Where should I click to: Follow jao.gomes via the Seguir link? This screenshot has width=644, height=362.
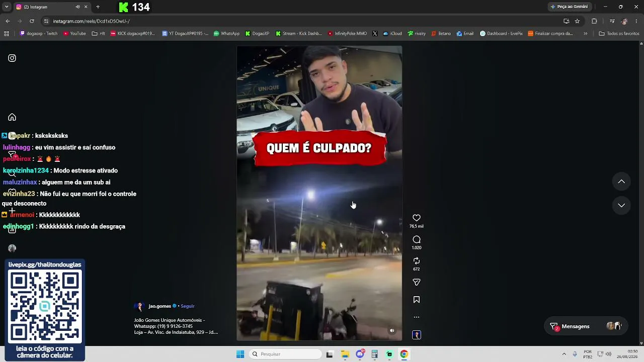pos(188,306)
